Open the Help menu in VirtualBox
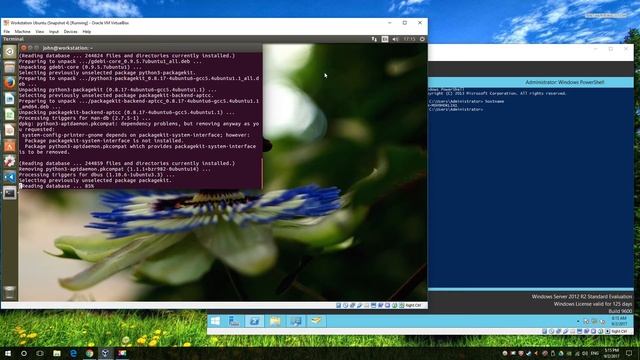 [87, 31]
